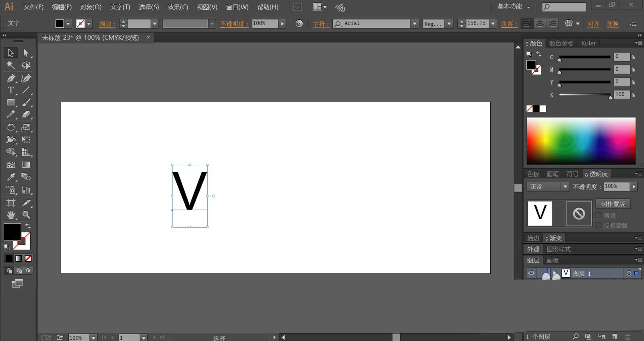This screenshot has height=341, width=644.
Task: Select the Direct Selection tool
Action: tap(26, 53)
